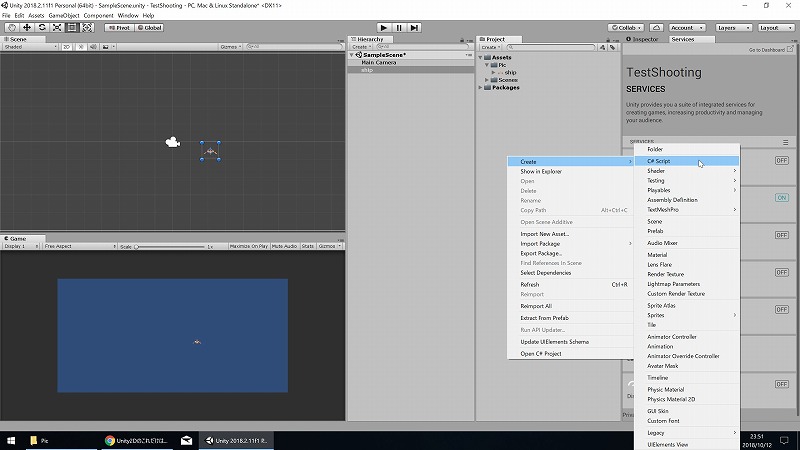The width and height of the screenshot is (800, 450).
Task: Open Mail app from taskbar
Action: [186, 440]
